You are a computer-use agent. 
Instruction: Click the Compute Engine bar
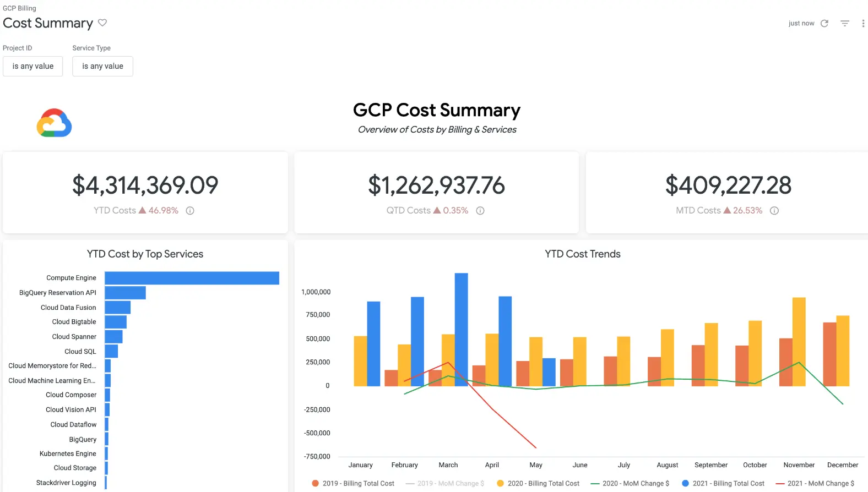(x=192, y=278)
